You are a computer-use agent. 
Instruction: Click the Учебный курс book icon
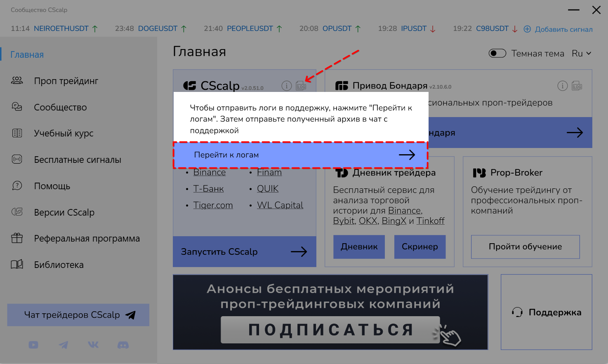pos(17,133)
